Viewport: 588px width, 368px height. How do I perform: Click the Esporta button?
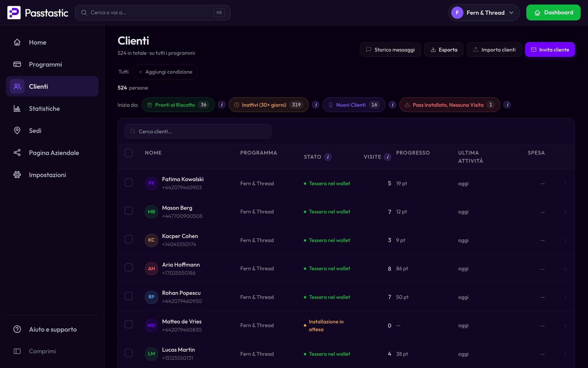pos(444,50)
